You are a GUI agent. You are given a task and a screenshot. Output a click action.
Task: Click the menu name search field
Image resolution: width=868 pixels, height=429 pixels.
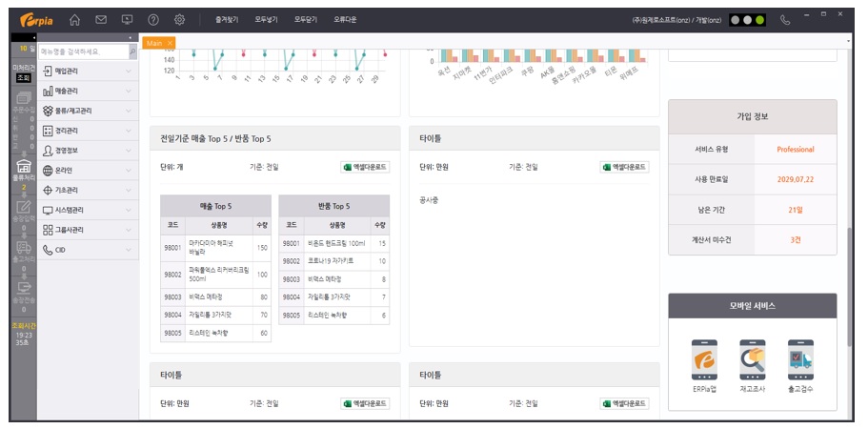[x=83, y=51]
